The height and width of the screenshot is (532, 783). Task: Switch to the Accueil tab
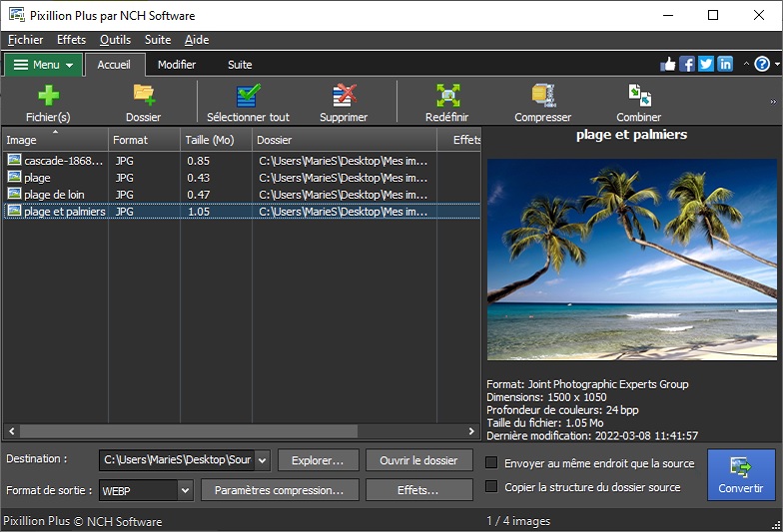pos(114,65)
